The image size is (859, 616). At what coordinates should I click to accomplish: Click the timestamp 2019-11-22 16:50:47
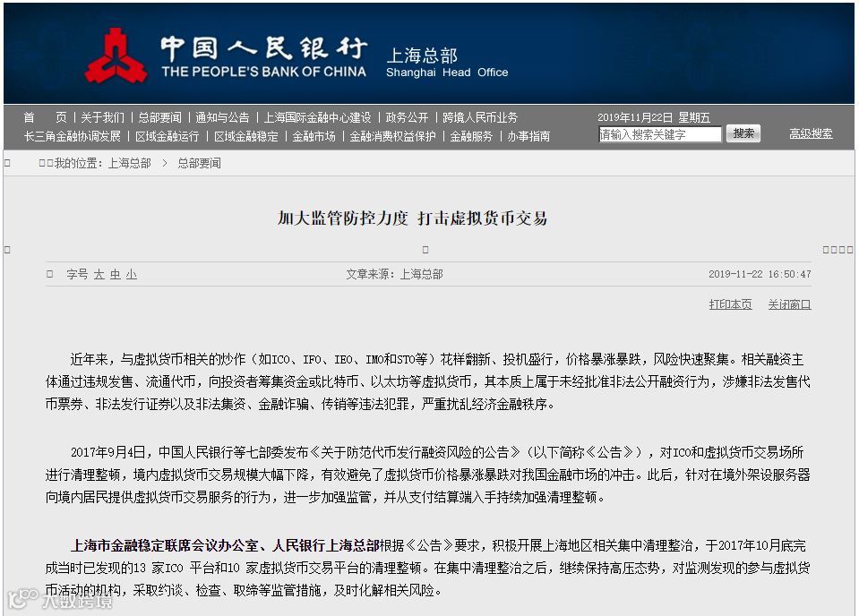(760, 274)
